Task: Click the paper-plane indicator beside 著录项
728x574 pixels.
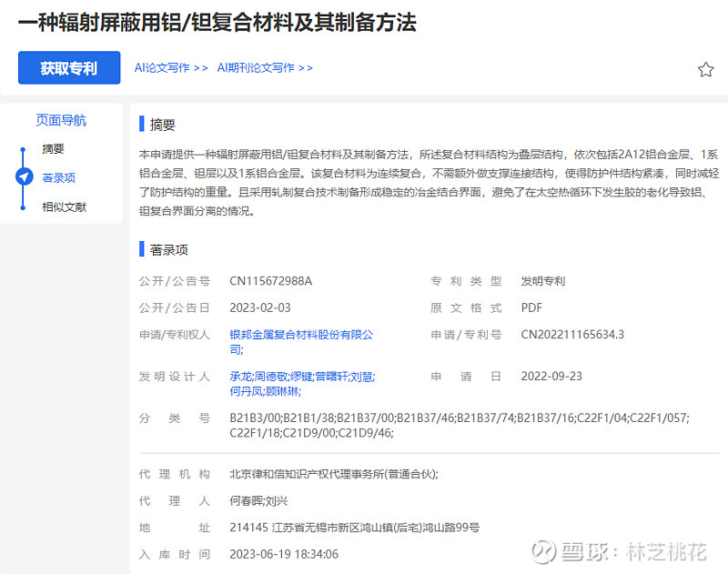Action: 25,177
